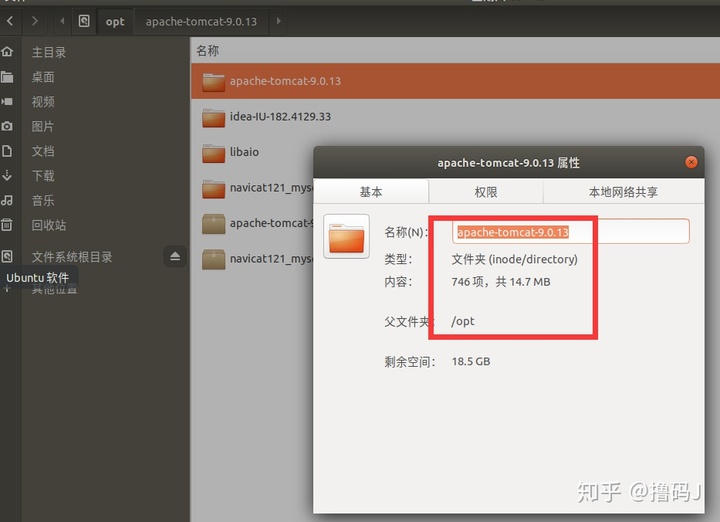This screenshot has height=522, width=720.
Task: Click the orange navicat121_mysql folder icon
Action: click(214, 189)
